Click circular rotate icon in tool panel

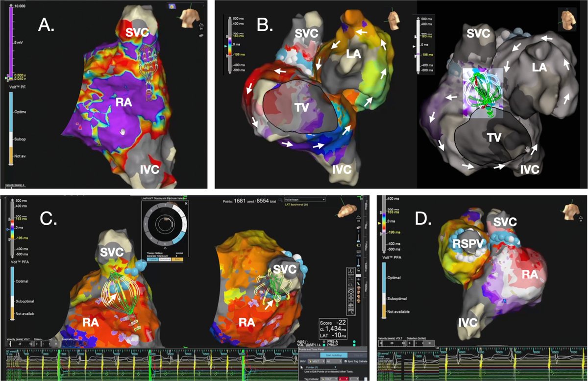(x=351, y=291)
